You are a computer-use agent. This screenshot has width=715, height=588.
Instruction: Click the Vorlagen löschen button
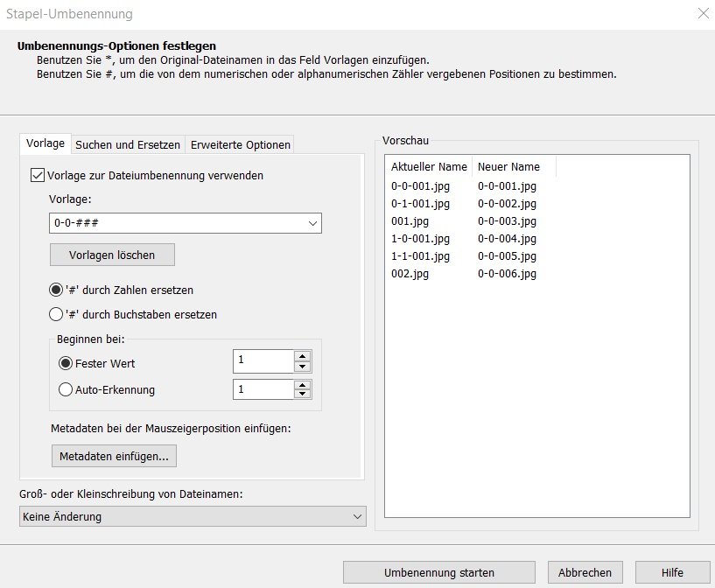click(x=112, y=255)
